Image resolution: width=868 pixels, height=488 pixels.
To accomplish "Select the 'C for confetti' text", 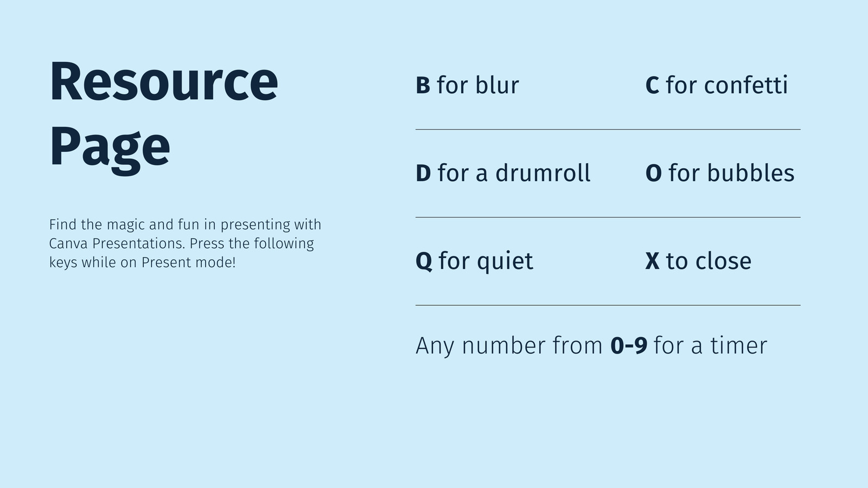I will pos(716,85).
